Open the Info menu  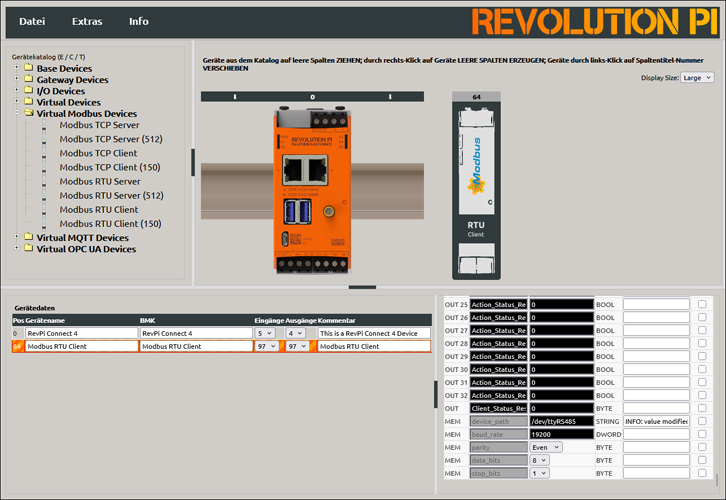click(138, 21)
